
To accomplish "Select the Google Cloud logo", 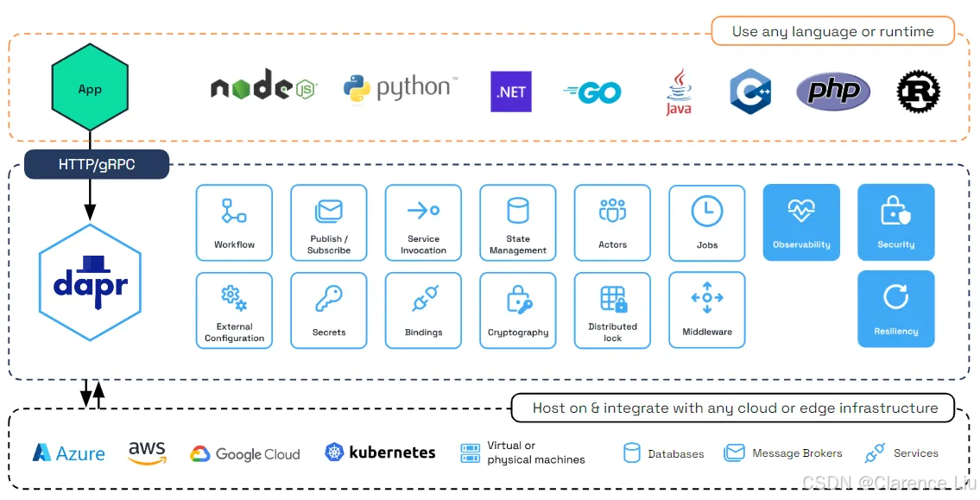I will pyautogui.click(x=245, y=454).
